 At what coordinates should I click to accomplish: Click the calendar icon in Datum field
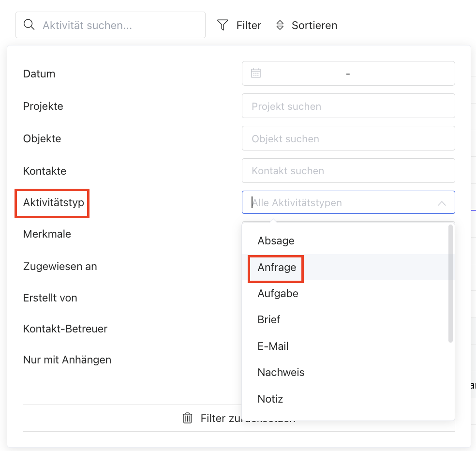256,74
